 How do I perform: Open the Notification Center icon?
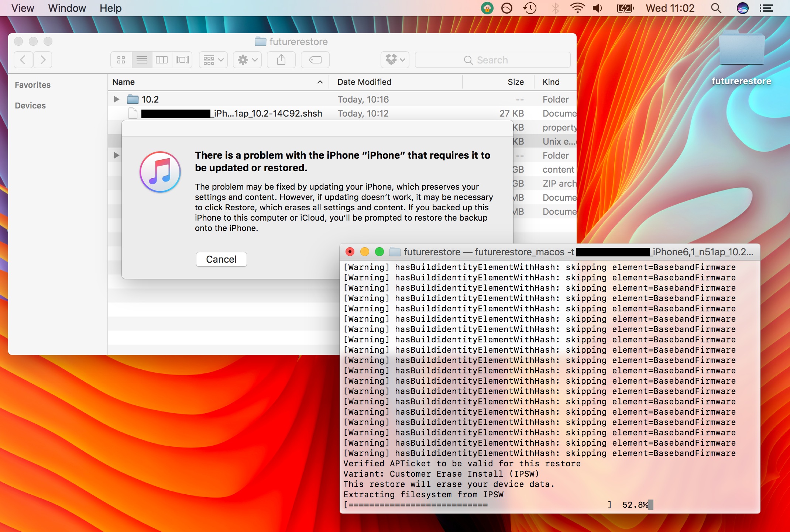point(766,8)
